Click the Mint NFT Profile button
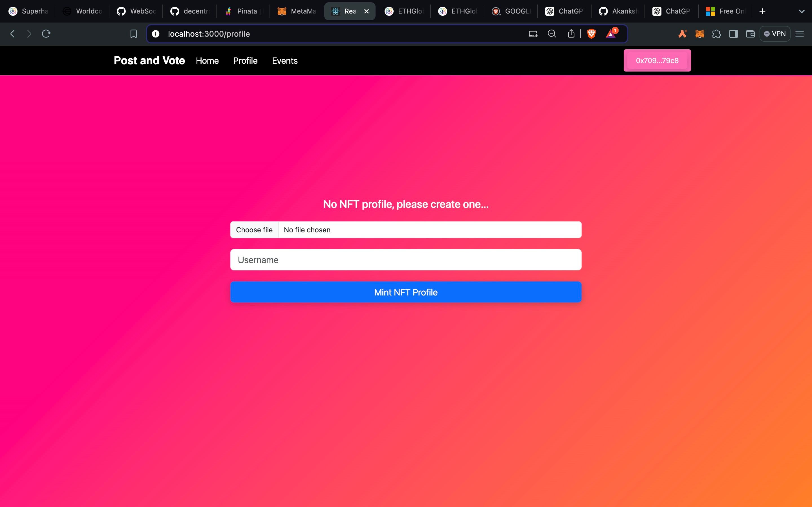This screenshot has height=507, width=812. point(406,292)
